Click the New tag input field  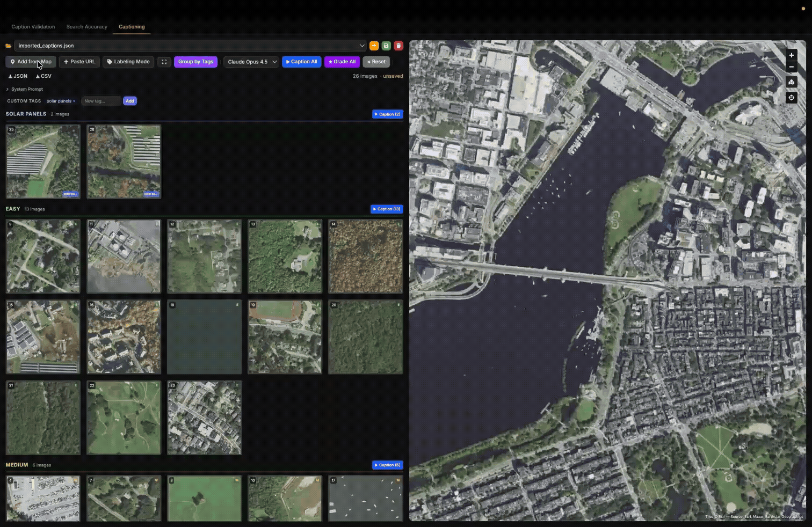pyautogui.click(x=100, y=101)
